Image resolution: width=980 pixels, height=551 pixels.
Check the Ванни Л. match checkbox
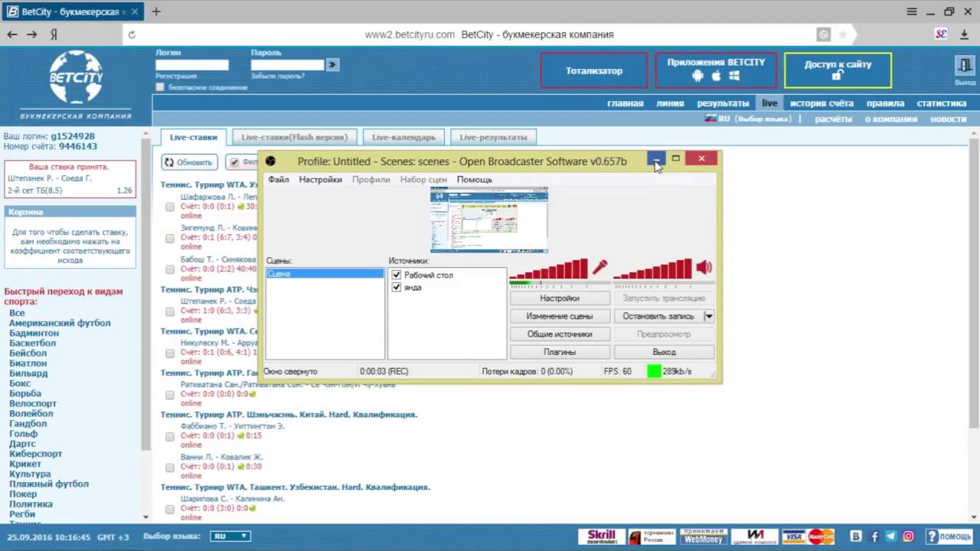coord(170,468)
